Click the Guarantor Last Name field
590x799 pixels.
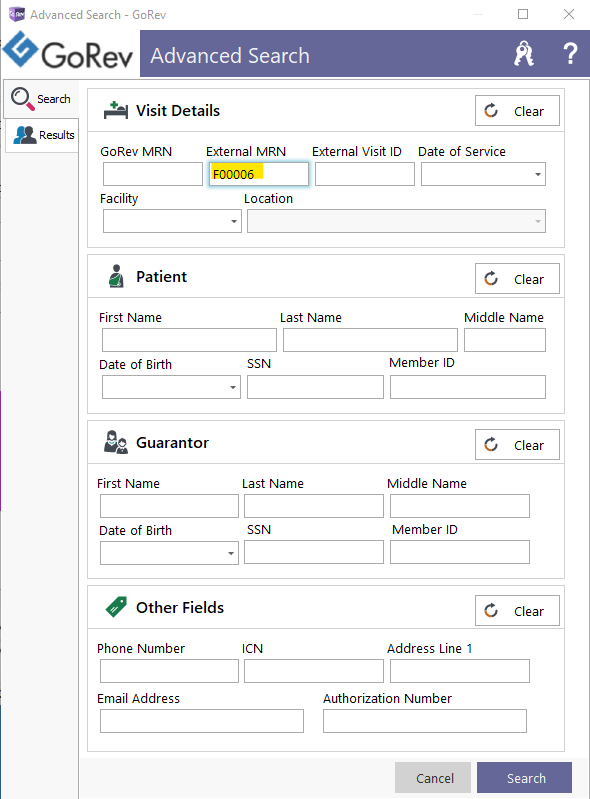click(314, 506)
